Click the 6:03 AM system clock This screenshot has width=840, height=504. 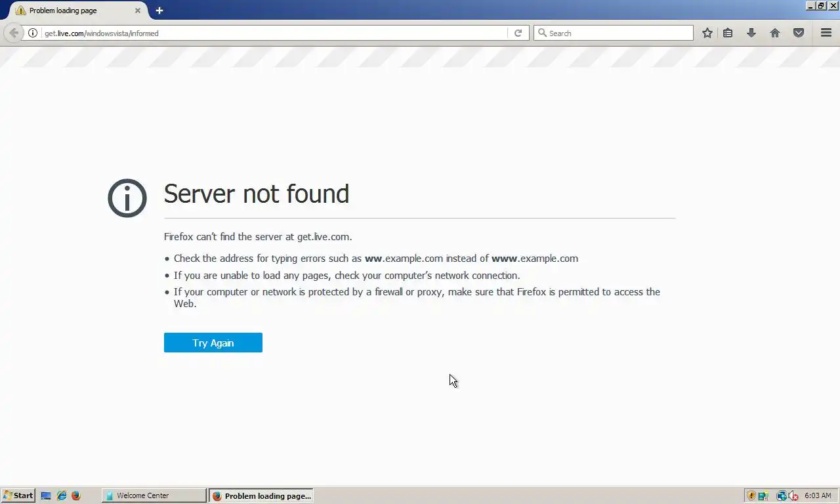tap(818, 495)
